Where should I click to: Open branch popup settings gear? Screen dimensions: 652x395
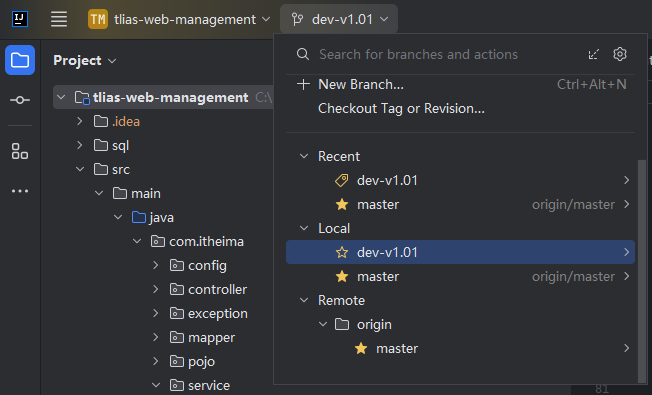620,54
